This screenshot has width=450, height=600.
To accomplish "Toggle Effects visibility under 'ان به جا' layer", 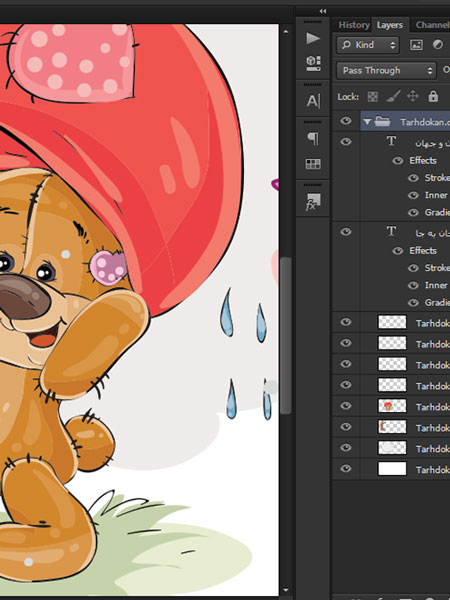I will click(x=398, y=251).
